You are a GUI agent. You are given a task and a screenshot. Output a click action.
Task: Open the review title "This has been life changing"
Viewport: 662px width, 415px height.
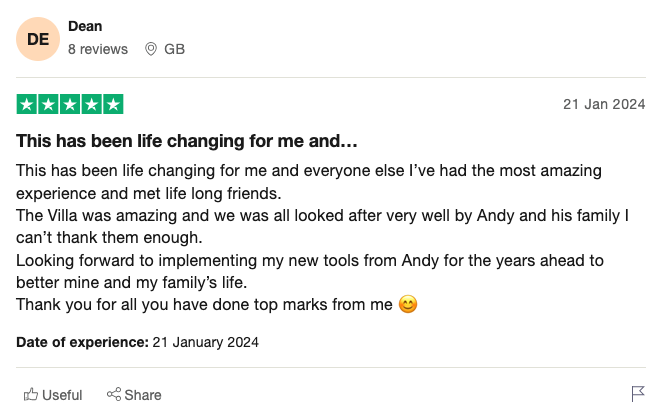point(187,140)
